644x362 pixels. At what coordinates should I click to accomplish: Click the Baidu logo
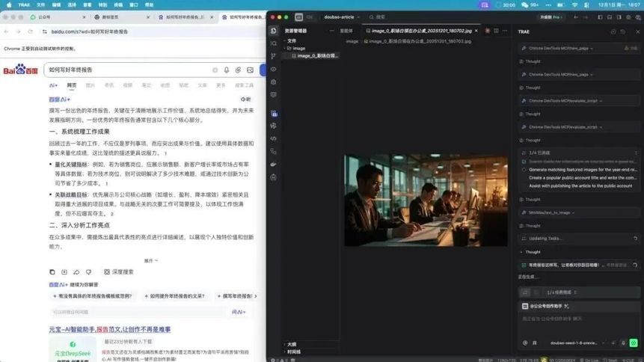click(x=20, y=70)
